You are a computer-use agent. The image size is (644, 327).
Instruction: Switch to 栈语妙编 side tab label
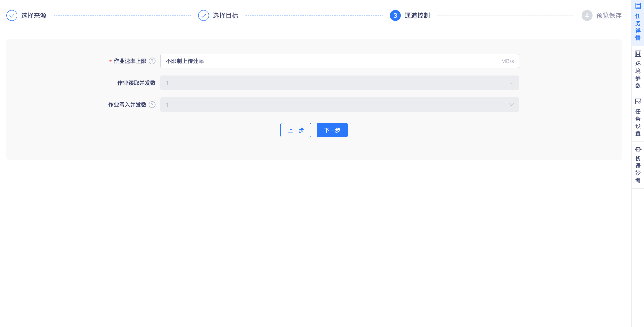(x=638, y=169)
